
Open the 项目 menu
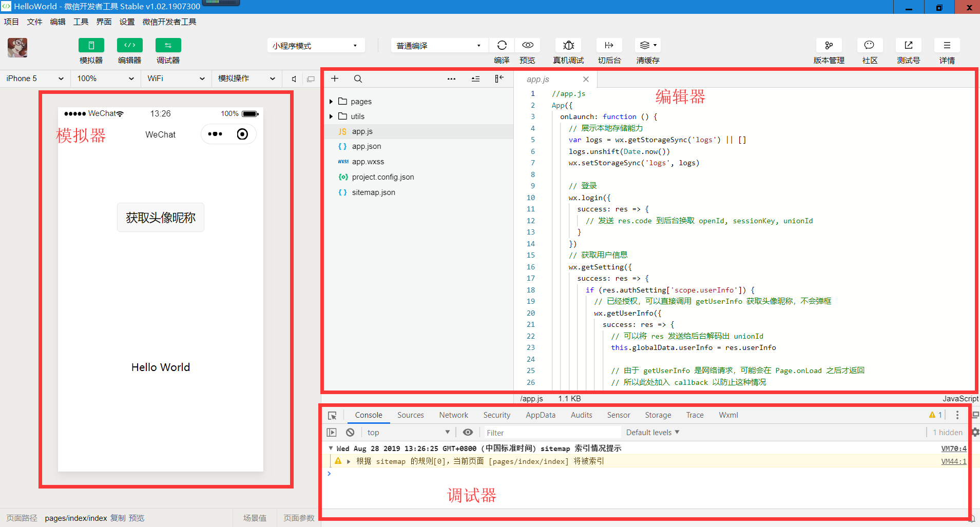11,22
